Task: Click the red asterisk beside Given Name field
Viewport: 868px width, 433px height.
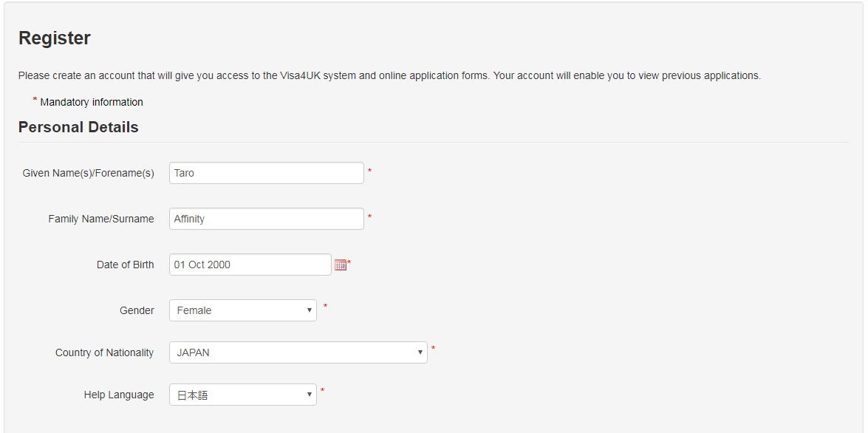Action: (x=369, y=171)
